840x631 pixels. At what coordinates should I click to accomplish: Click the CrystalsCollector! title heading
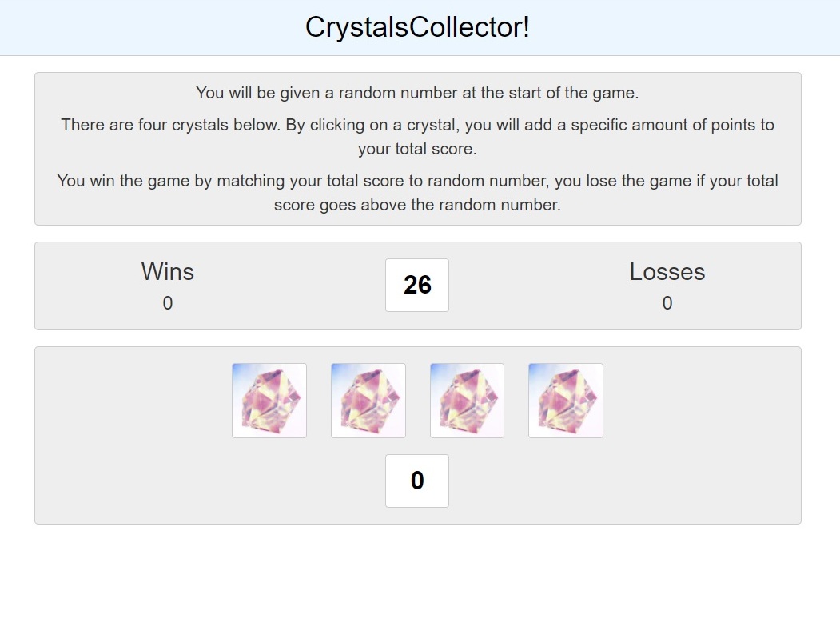417,27
